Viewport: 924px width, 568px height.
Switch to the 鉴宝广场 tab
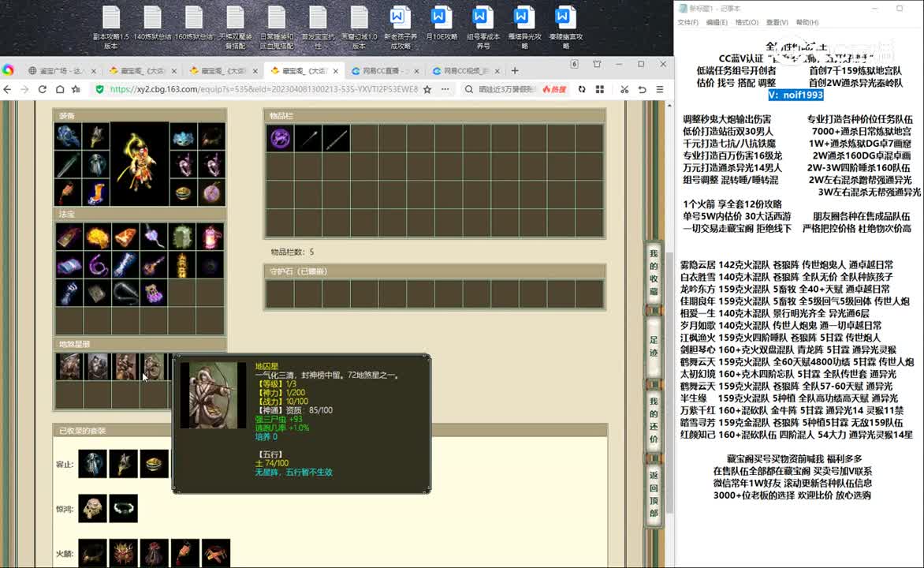point(61,71)
